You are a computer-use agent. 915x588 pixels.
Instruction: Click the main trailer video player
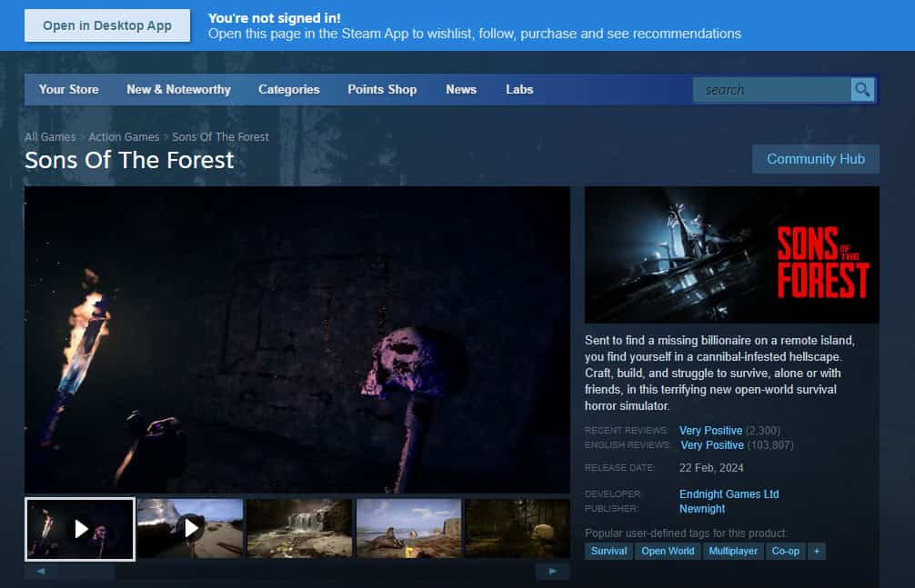click(x=297, y=340)
